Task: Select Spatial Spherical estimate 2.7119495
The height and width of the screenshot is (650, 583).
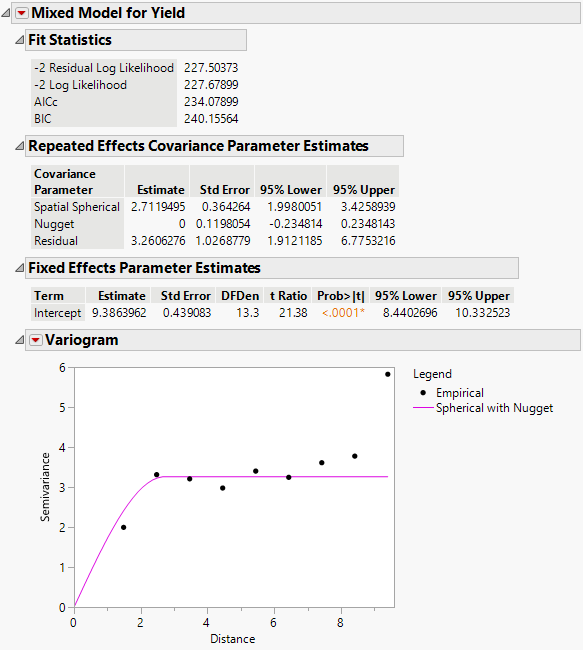Action: 158,207
